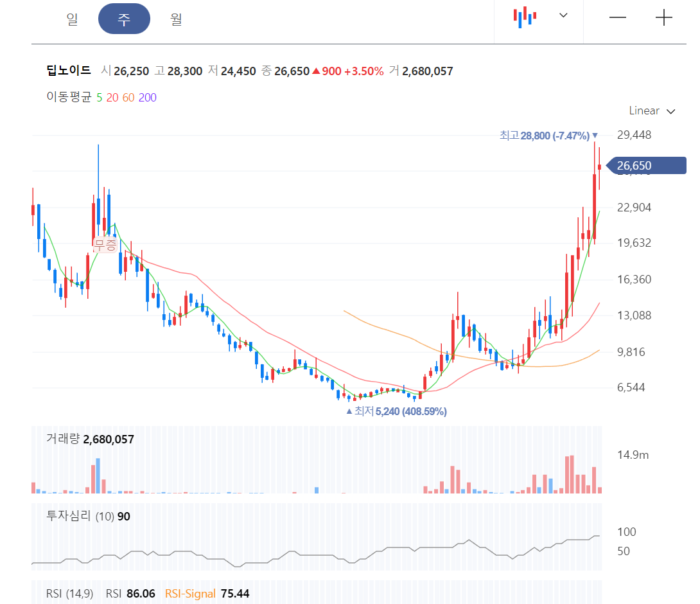Expand the chart type dropdown chevron
Image resolution: width=700 pixels, height=604 pixels.
click(563, 15)
